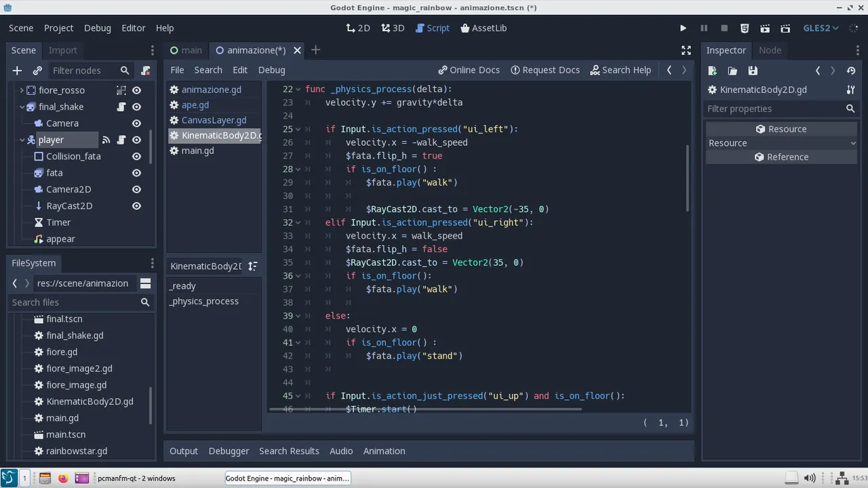This screenshot has height=488, width=868.
Task: Open the main scene tab
Action: click(185, 50)
